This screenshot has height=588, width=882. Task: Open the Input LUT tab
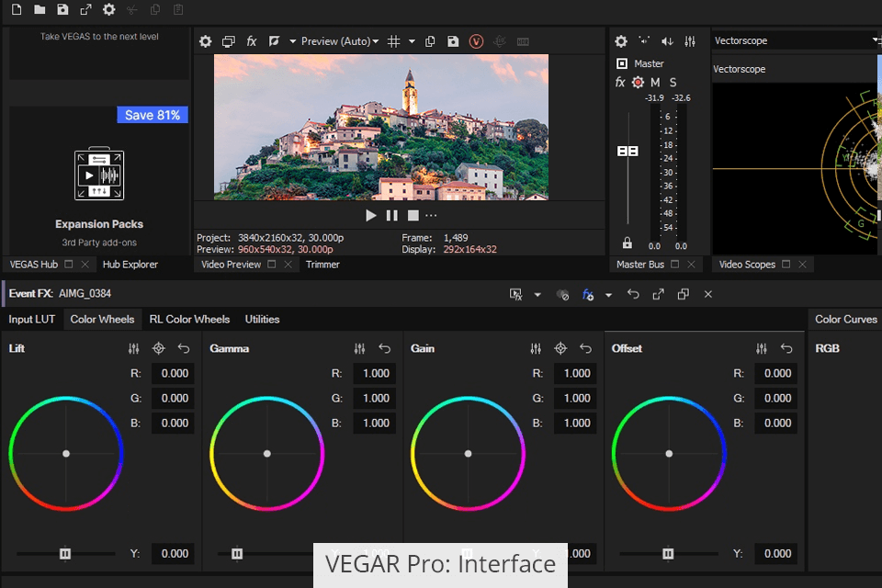coord(31,319)
